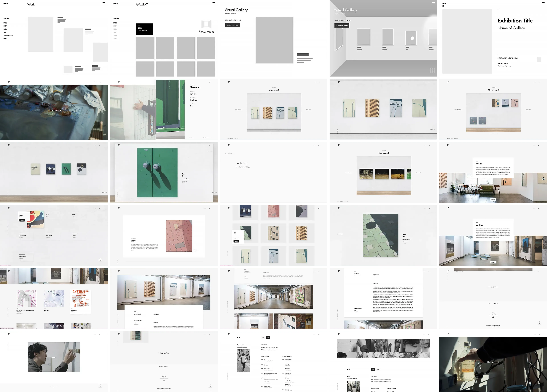Close the Showroom navigation overlay with the X
This screenshot has width=547, height=392.
(210, 82)
